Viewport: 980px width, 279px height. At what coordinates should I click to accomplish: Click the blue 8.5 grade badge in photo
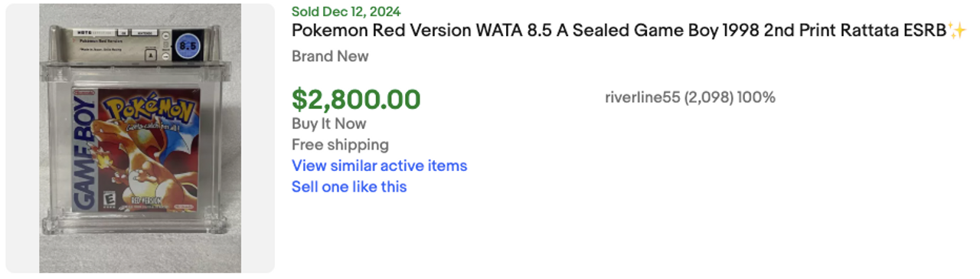[x=186, y=46]
